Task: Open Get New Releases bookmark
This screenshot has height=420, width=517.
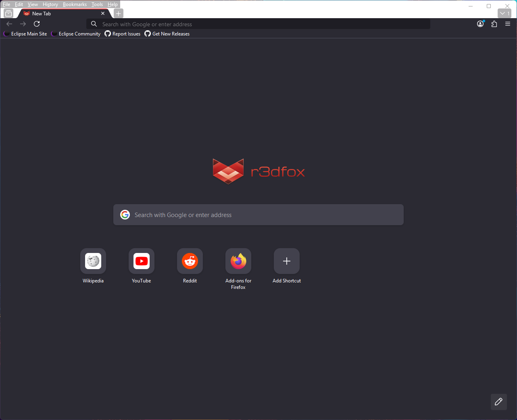Action: pyautogui.click(x=167, y=34)
